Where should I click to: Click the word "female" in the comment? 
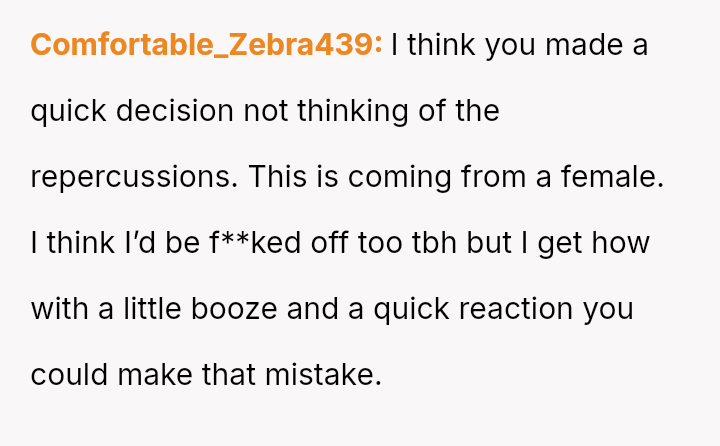612,177
